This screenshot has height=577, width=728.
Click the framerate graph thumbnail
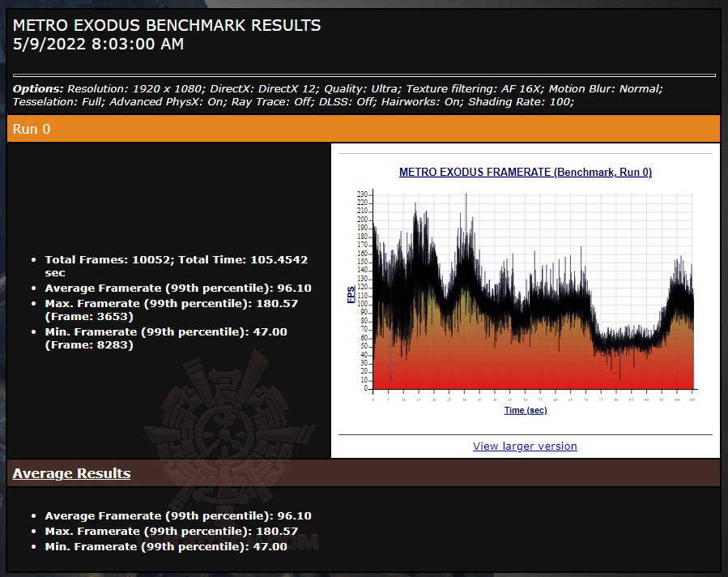pyautogui.click(x=526, y=293)
